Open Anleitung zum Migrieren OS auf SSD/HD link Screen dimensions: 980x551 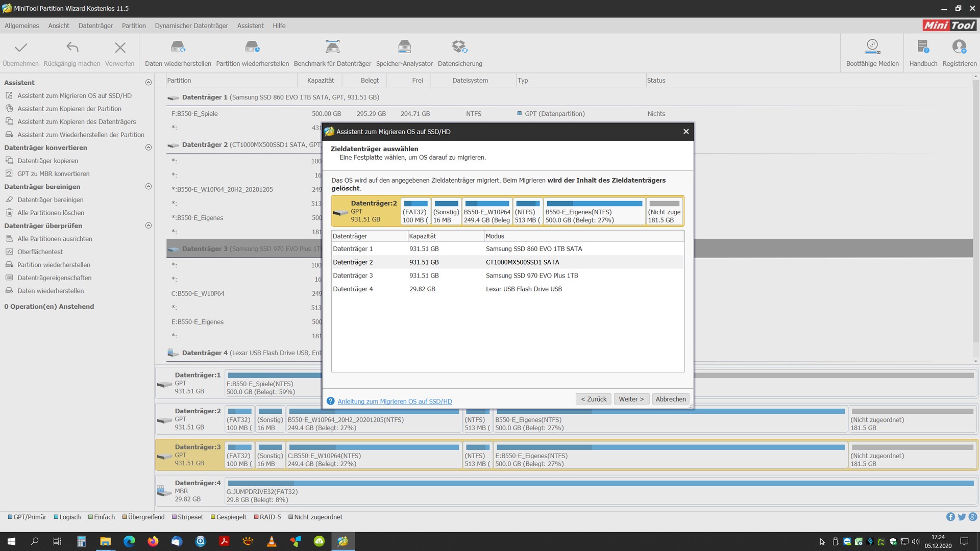pos(395,402)
